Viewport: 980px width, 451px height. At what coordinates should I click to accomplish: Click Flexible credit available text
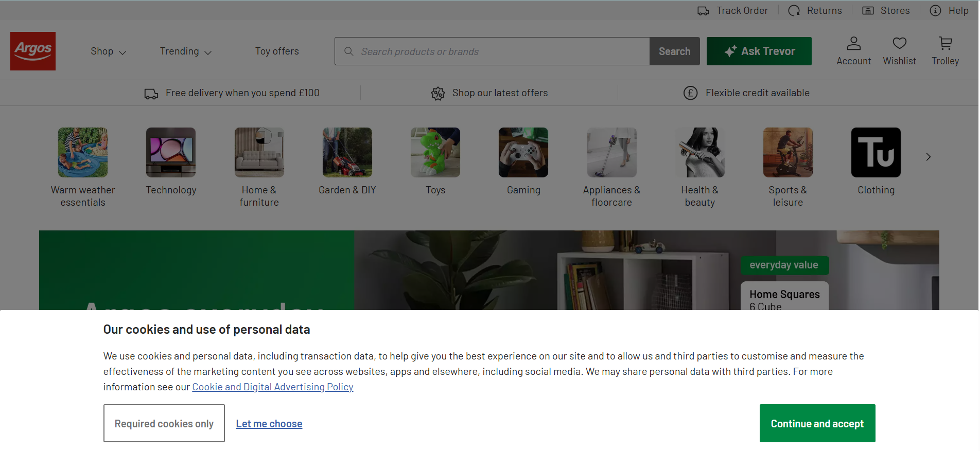pos(758,93)
